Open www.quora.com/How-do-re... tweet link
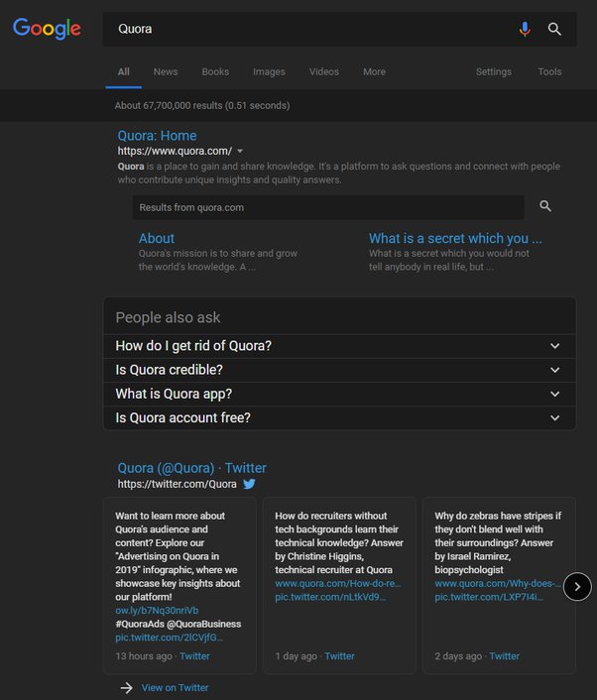 pyautogui.click(x=338, y=583)
